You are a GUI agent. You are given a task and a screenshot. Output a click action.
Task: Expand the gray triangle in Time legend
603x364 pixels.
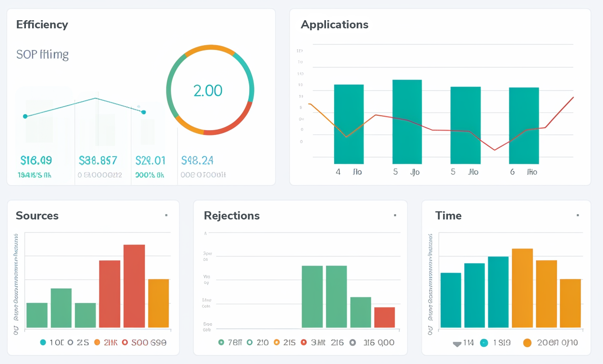[457, 343]
